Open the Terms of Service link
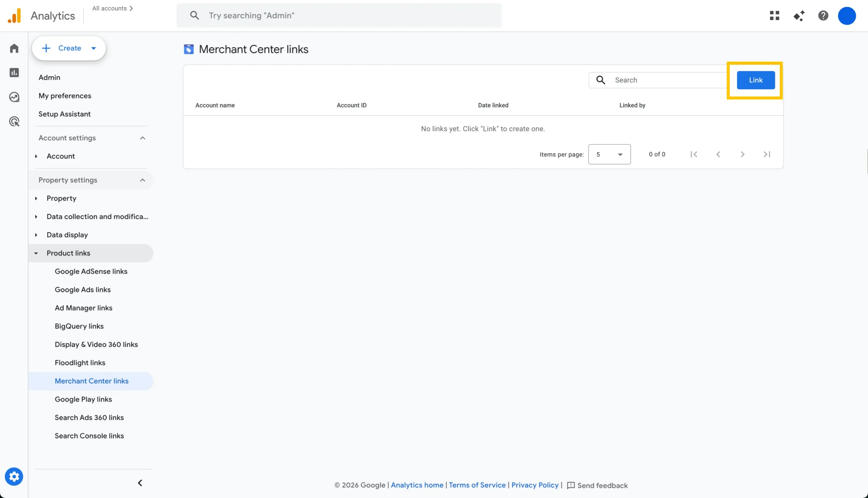The image size is (868, 498). point(477,485)
